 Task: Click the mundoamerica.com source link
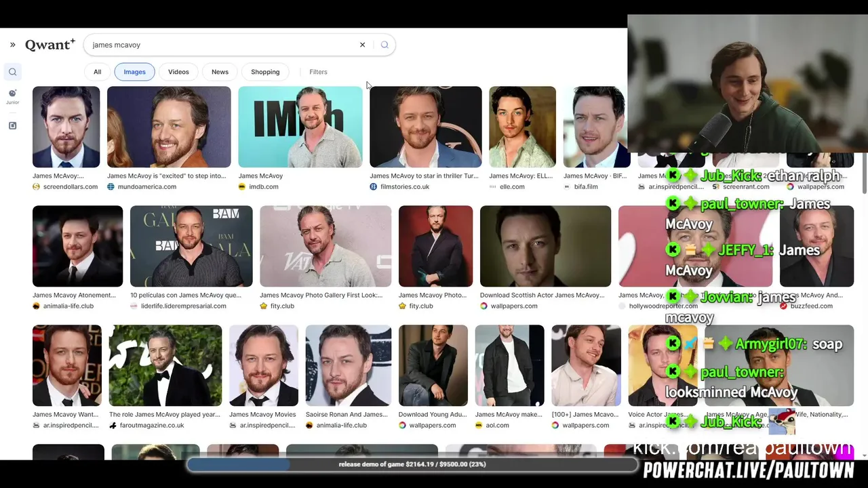click(147, 187)
